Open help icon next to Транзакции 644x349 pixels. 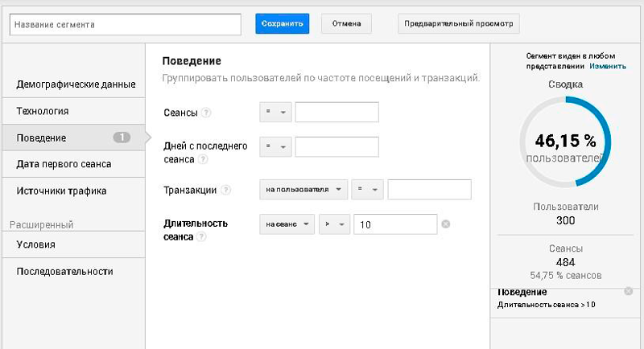point(226,190)
